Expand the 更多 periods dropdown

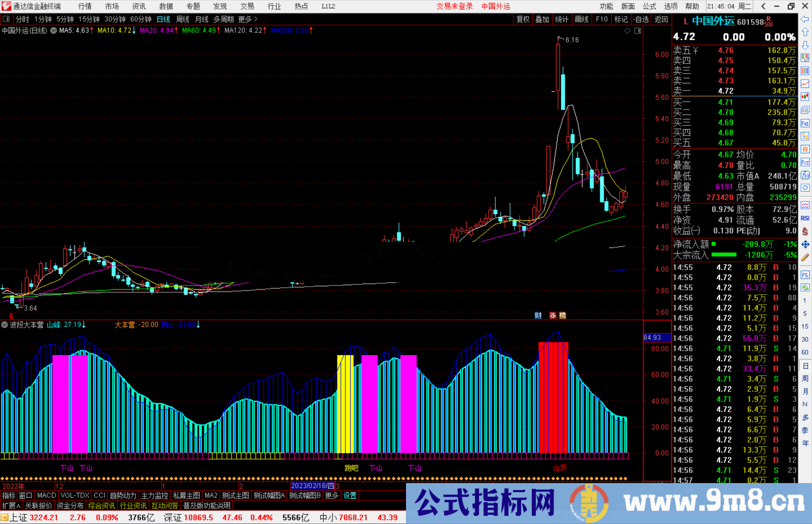245,19
